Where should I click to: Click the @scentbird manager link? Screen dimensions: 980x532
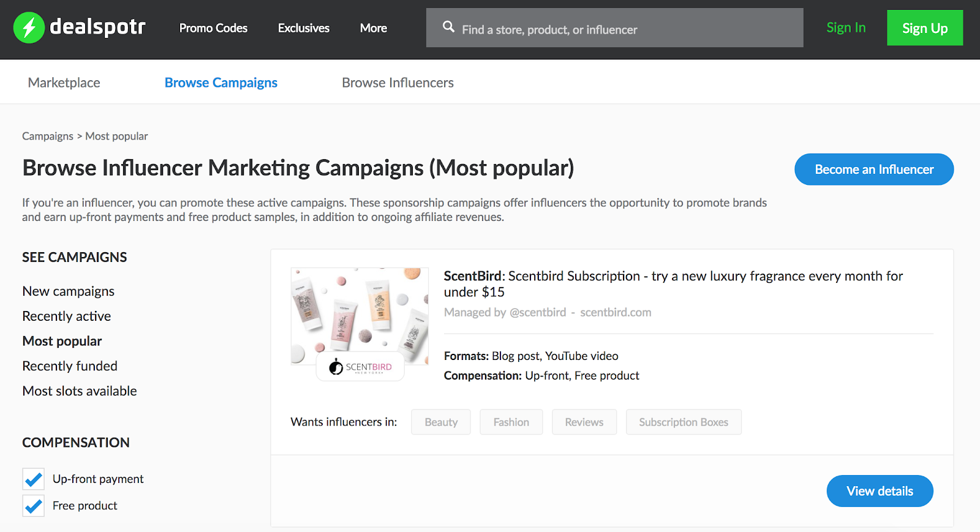(x=538, y=312)
